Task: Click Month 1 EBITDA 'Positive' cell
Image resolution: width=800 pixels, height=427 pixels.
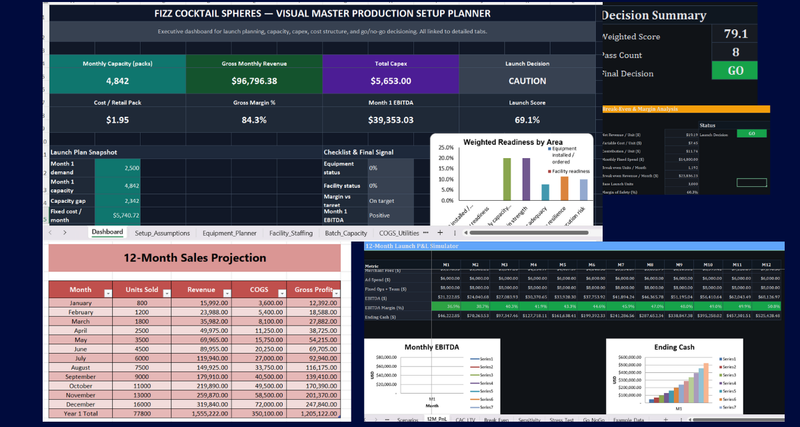Action: 391,216
